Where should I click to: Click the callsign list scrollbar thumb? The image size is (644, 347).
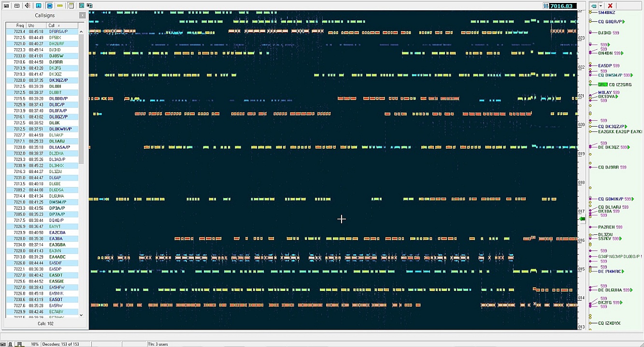pos(81,99)
